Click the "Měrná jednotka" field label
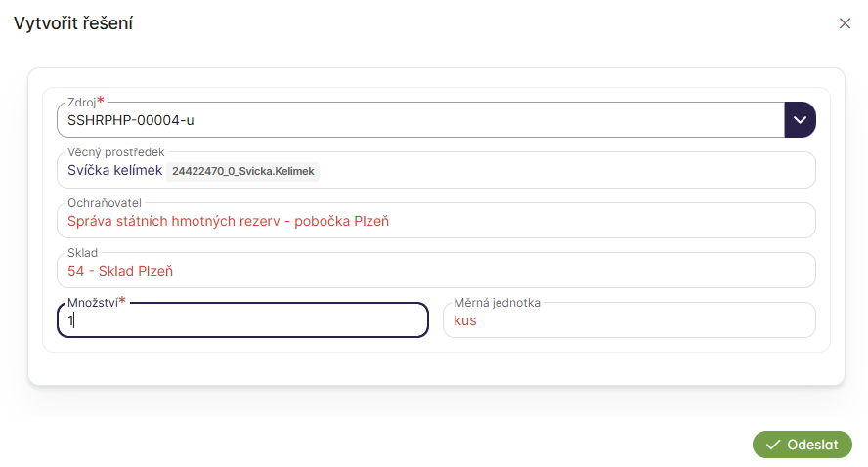The image size is (868, 467). pyautogui.click(x=497, y=303)
